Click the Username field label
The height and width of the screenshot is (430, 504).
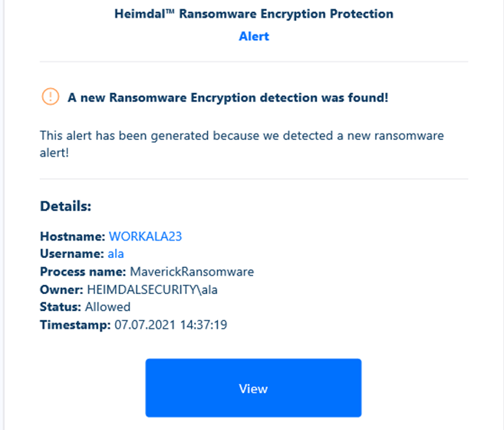(x=72, y=254)
